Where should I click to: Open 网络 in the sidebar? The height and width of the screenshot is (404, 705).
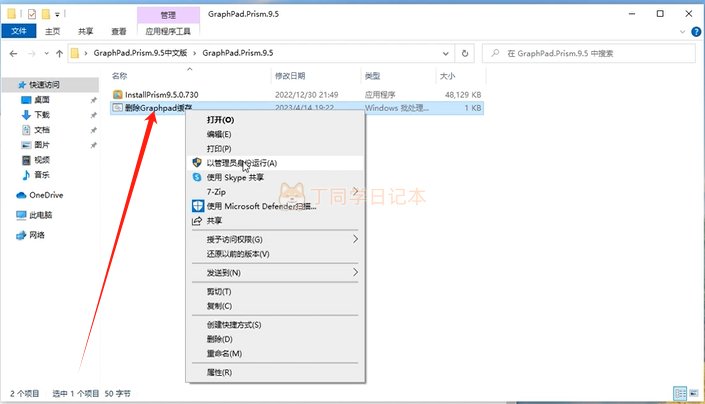(x=36, y=235)
